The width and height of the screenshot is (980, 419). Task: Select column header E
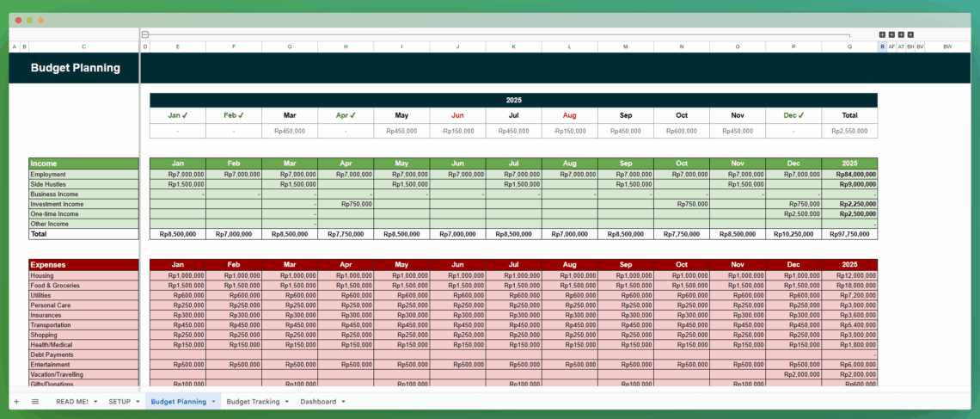click(x=178, y=47)
